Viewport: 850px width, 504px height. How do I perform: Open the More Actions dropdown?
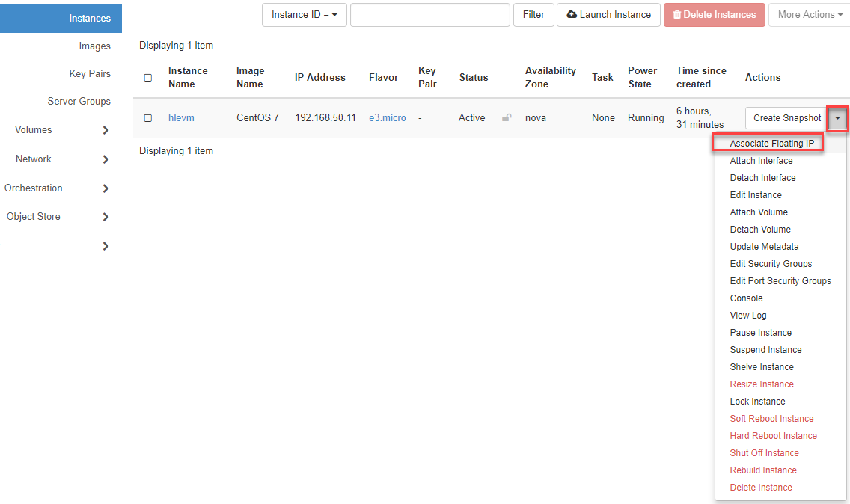[810, 15]
